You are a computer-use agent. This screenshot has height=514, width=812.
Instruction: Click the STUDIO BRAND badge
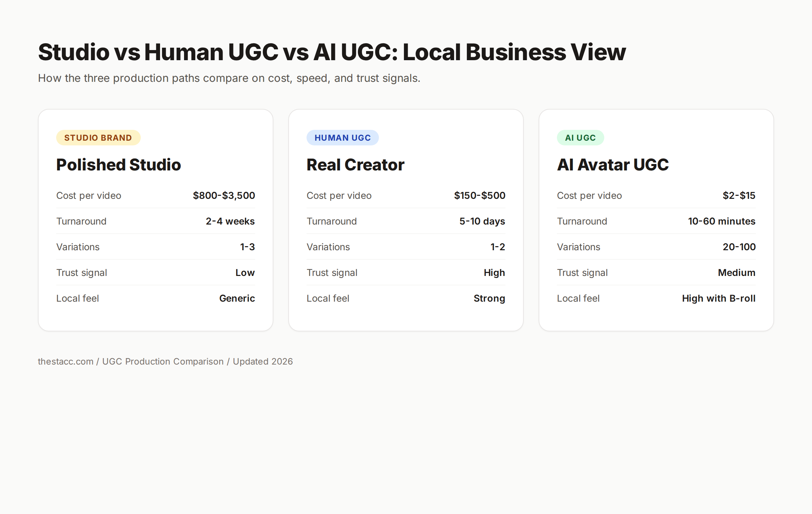(x=98, y=138)
